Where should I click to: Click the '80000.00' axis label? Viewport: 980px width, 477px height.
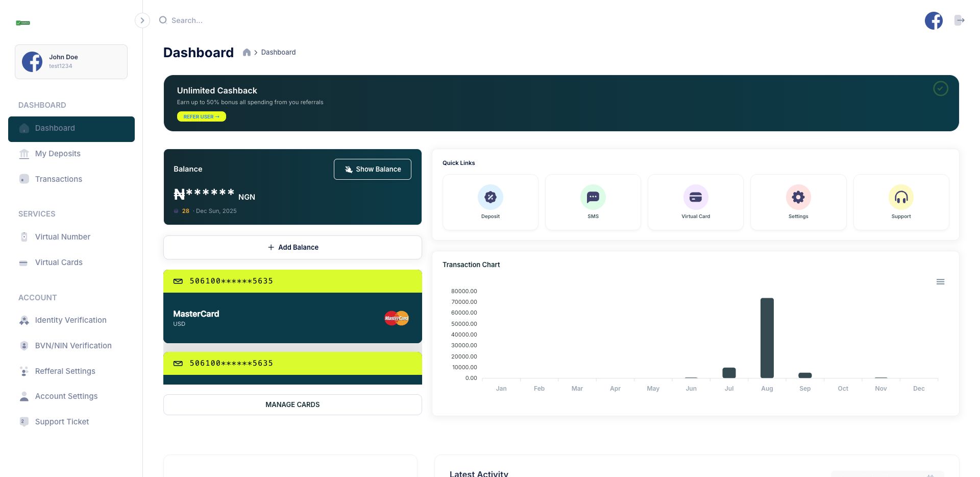pos(464,291)
